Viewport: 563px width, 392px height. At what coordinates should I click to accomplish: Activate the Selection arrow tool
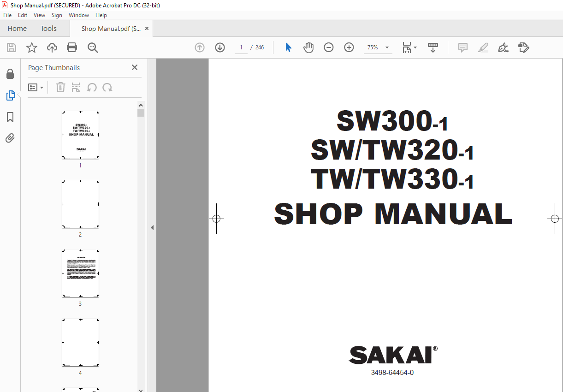[x=289, y=48]
